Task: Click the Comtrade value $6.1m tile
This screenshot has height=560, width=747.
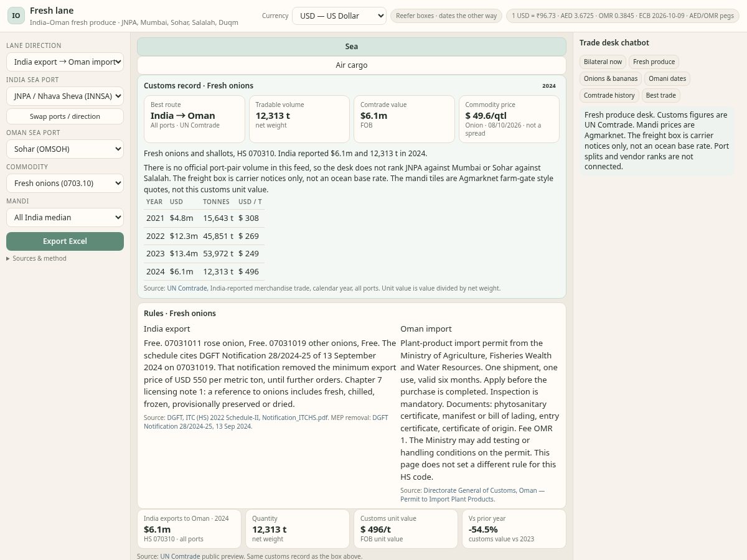Action: click(404, 119)
